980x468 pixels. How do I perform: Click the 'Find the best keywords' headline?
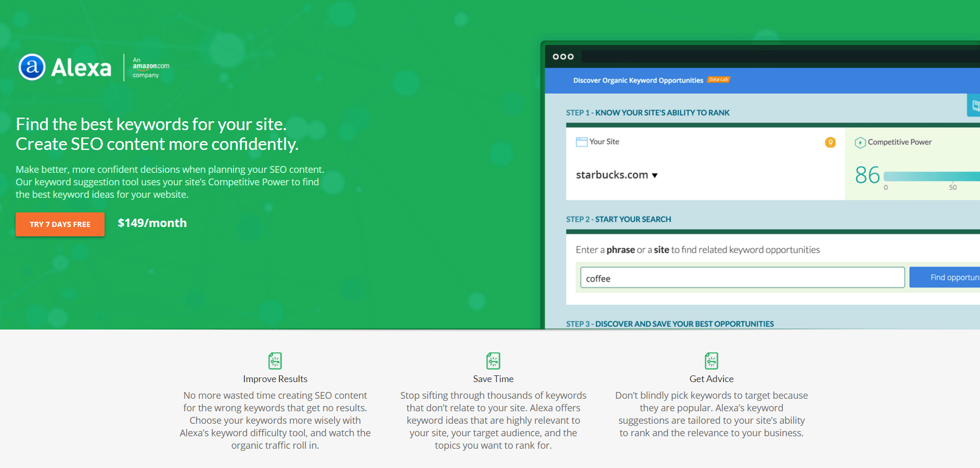(157, 134)
